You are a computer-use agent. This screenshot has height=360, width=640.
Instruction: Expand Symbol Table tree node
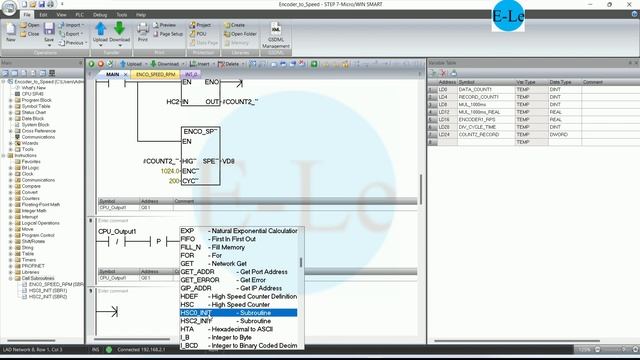11,106
